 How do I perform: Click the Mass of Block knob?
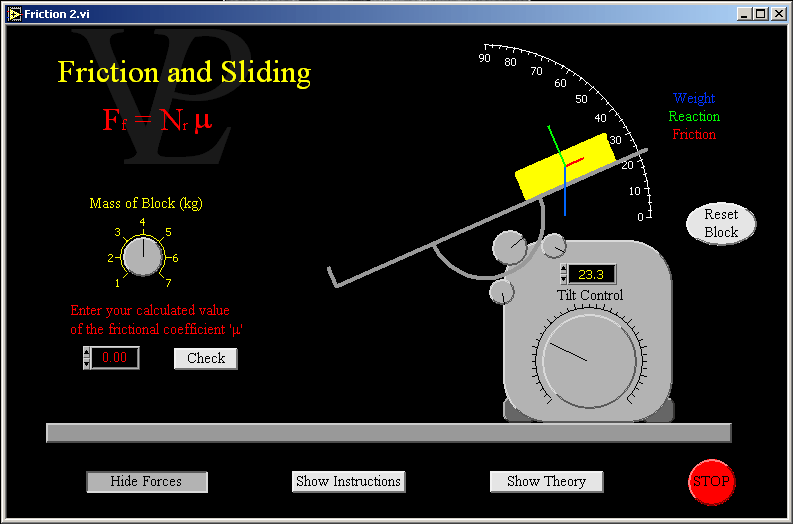(x=142, y=257)
